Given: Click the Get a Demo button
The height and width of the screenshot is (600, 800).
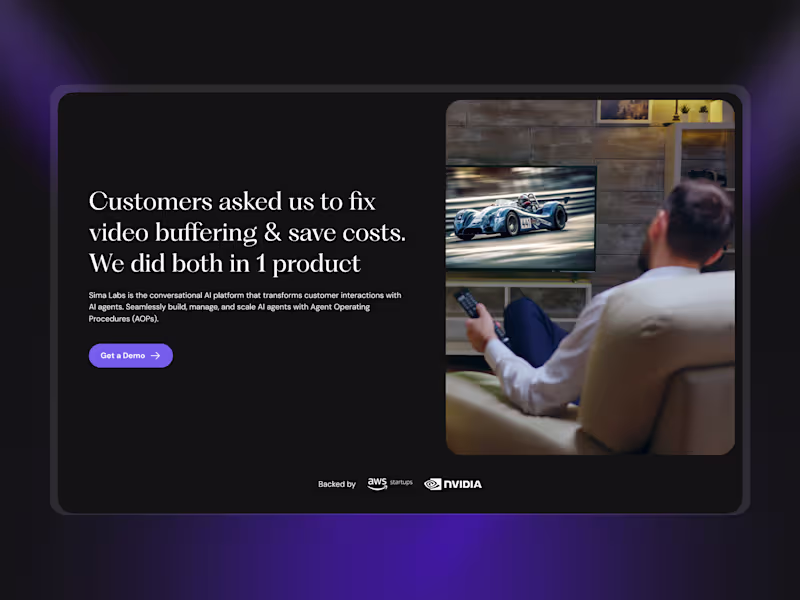Looking at the screenshot, I should tap(131, 356).
